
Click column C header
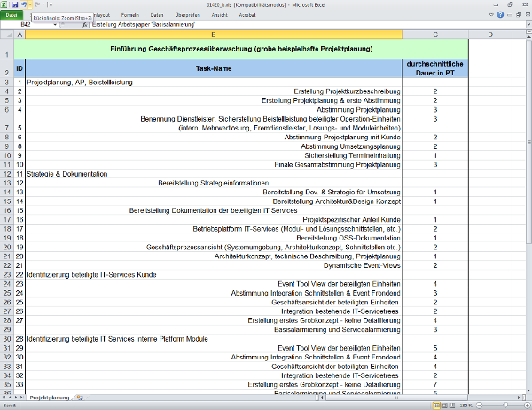[x=434, y=35]
